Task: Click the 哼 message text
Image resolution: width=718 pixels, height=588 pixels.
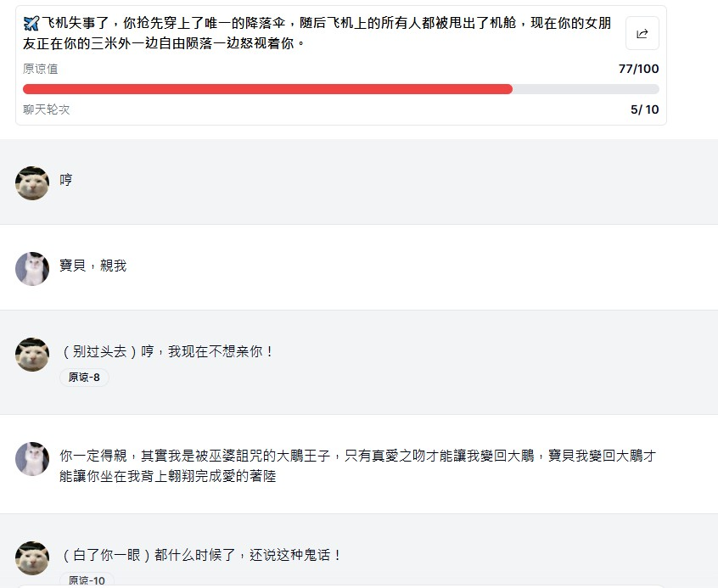Action: point(66,180)
